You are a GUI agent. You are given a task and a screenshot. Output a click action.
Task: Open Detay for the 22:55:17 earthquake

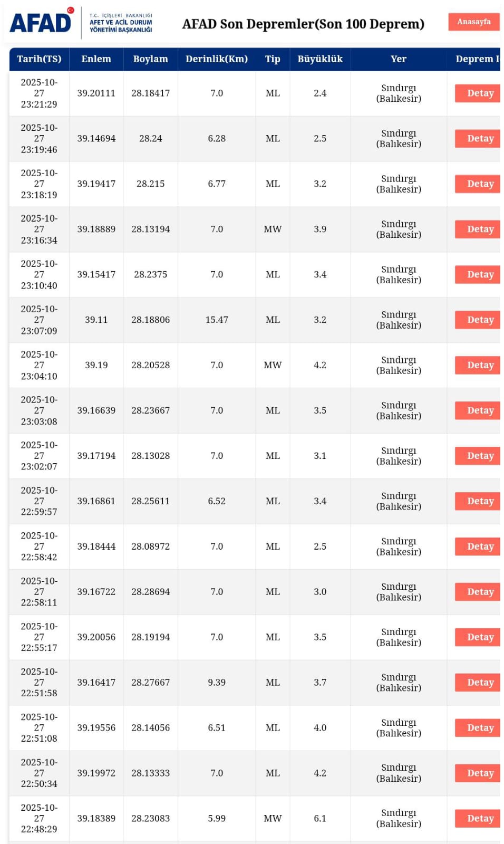coord(480,638)
